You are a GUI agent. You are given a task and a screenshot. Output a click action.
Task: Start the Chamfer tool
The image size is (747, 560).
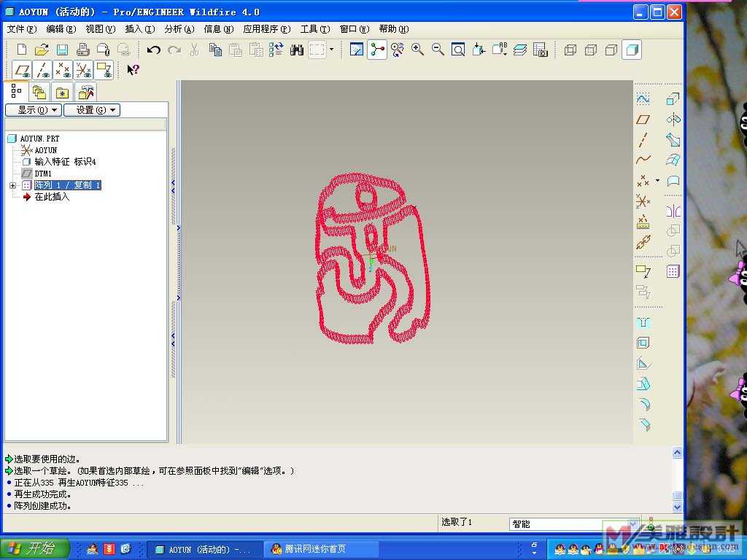[x=643, y=424]
